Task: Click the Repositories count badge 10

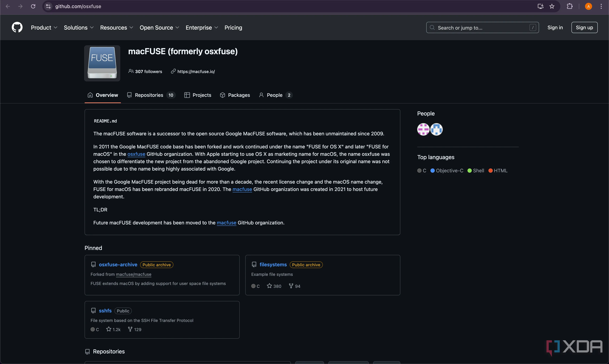Action: click(x=171, y=95)
